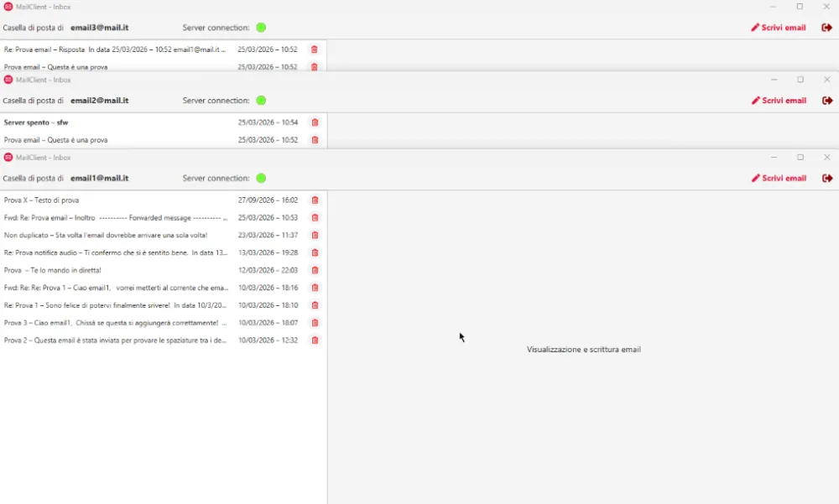Delete the 'Prova – Te lo mando in diretta!' email

315,270
